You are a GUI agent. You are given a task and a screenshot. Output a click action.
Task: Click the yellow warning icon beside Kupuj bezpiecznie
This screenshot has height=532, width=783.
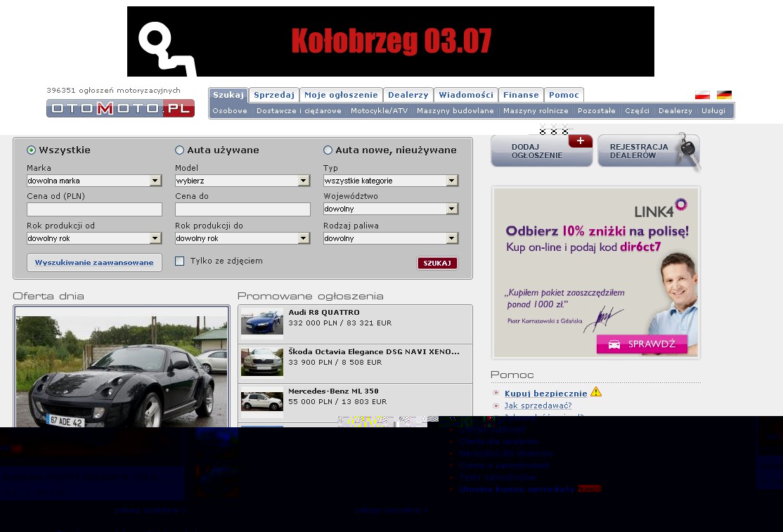click(x=596, y=392)
